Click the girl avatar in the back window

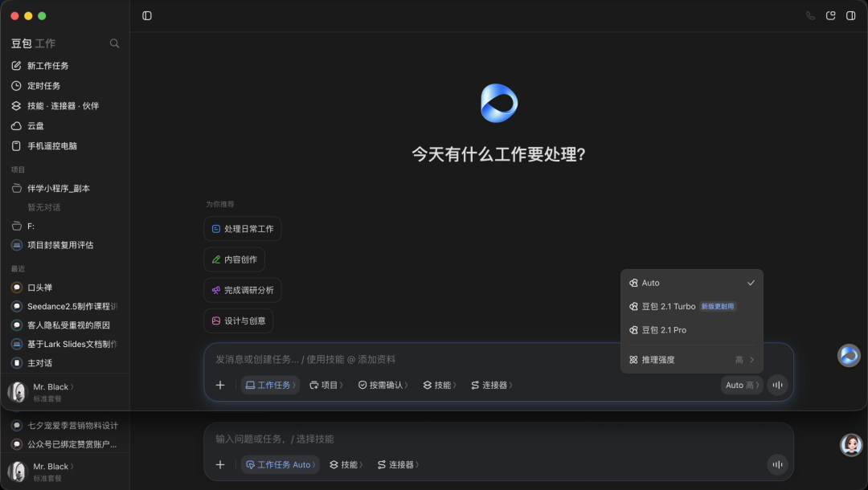pyautogui.click(x=851, y=445)
